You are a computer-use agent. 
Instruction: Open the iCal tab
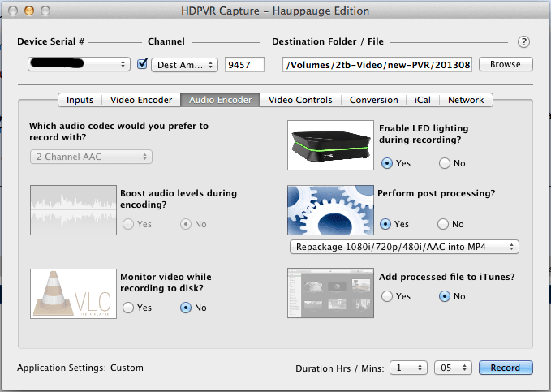(423, 100)
